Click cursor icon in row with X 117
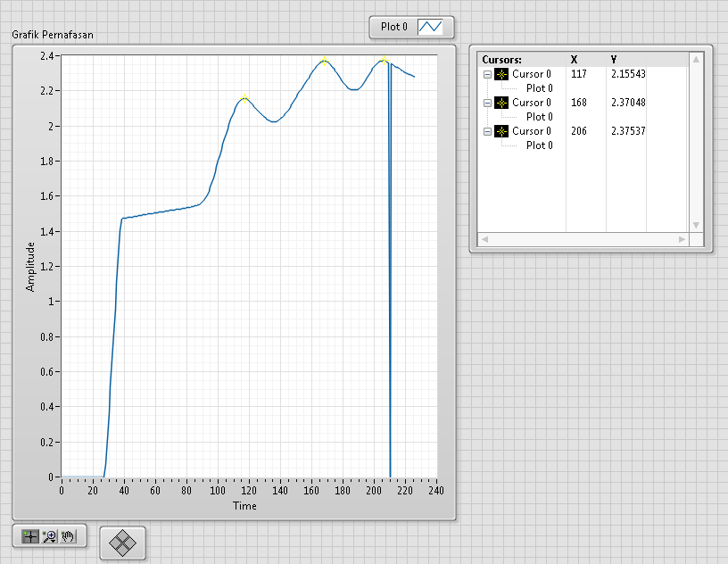Viewport: 728px width, 564px height. [501, 74]
